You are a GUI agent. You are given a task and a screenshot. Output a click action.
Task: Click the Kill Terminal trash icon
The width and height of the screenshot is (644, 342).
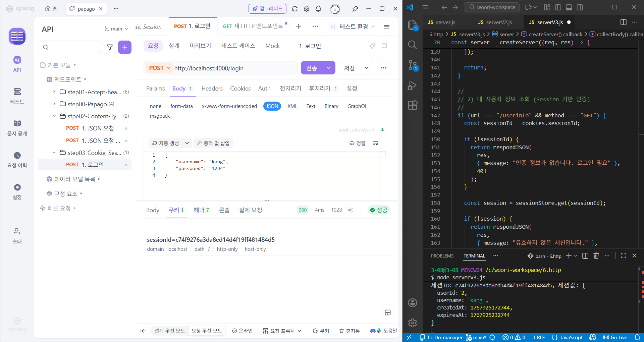[596, 256]
